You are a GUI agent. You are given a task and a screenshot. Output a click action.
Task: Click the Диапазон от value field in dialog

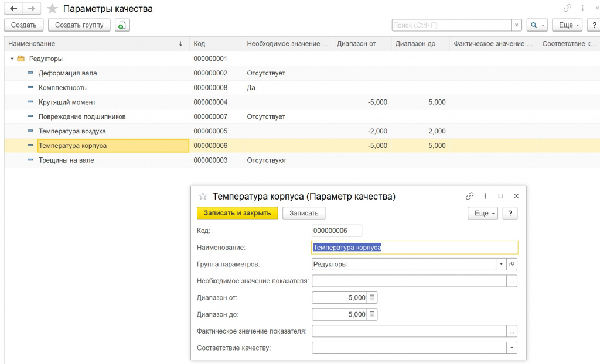pyautogui.click(x=339, y=297)
